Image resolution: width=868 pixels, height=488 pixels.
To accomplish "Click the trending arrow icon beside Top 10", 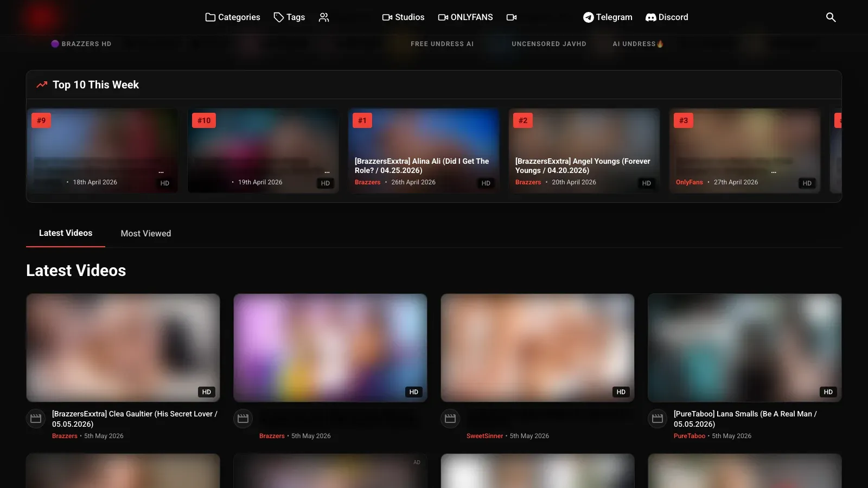I will [42, 85].
